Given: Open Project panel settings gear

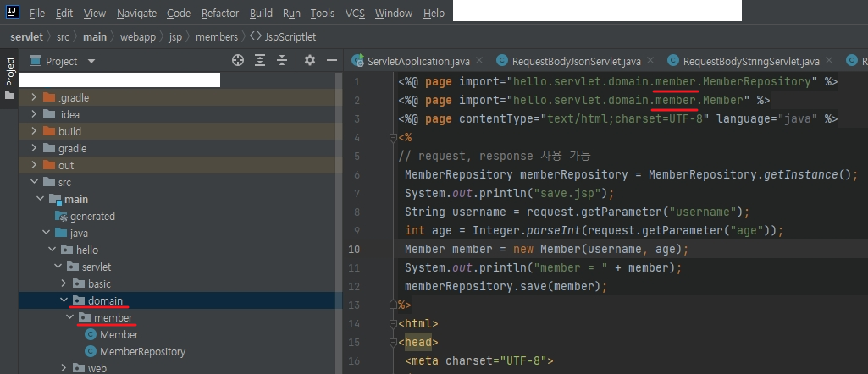Looking at the screenshot, I should click(310, 61).
